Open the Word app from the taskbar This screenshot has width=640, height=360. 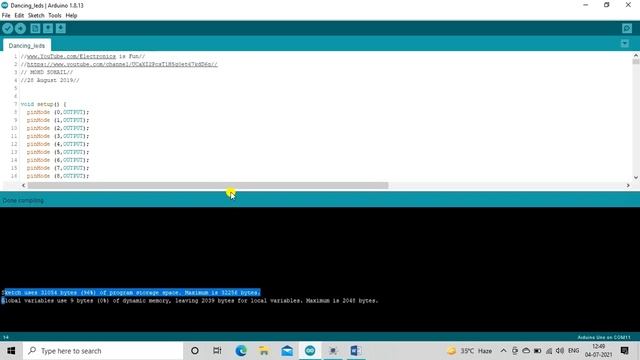(356, 351)
